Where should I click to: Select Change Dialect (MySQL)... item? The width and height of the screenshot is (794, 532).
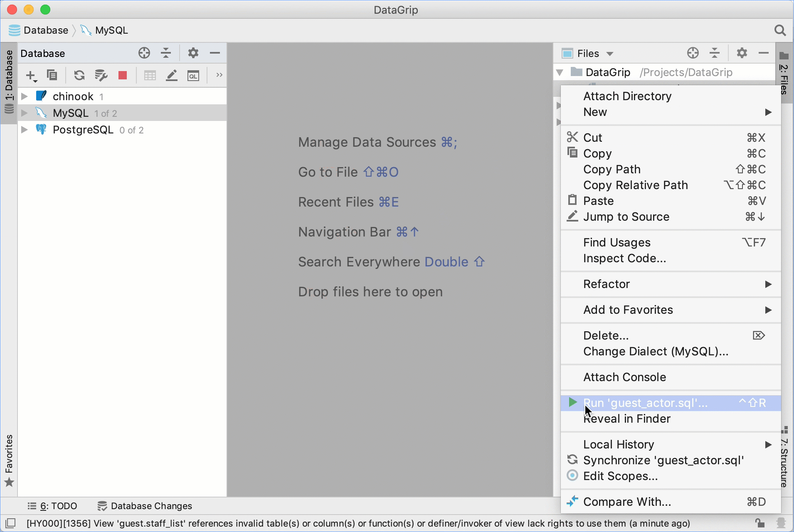[671, 351]
